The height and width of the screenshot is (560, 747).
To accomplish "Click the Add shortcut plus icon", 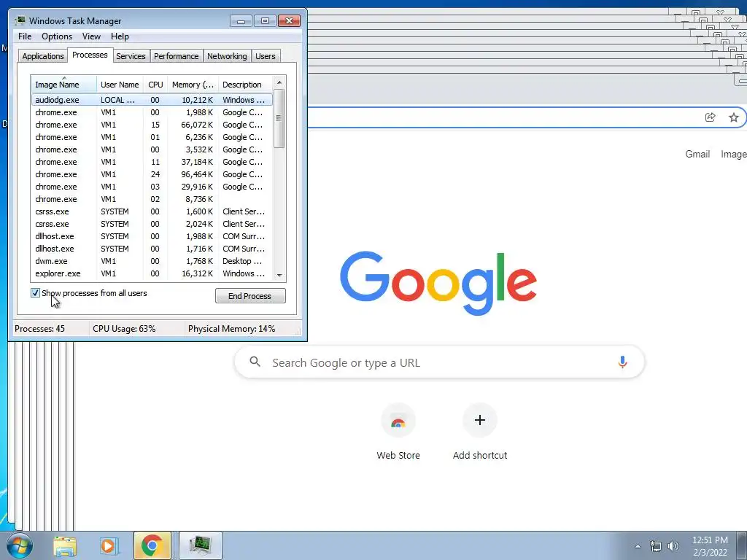I will pyautogui.click(x=480, y=420).
